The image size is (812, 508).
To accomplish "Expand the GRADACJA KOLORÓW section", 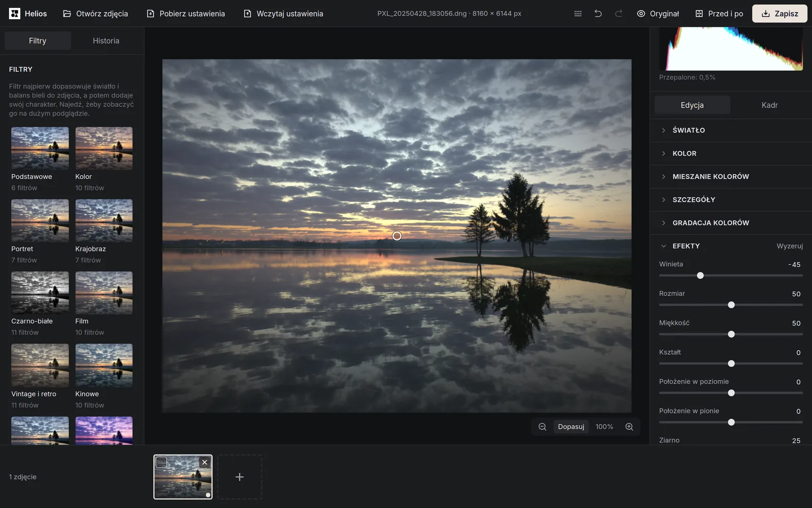I will pyautogui.click(x=731, y=223).
